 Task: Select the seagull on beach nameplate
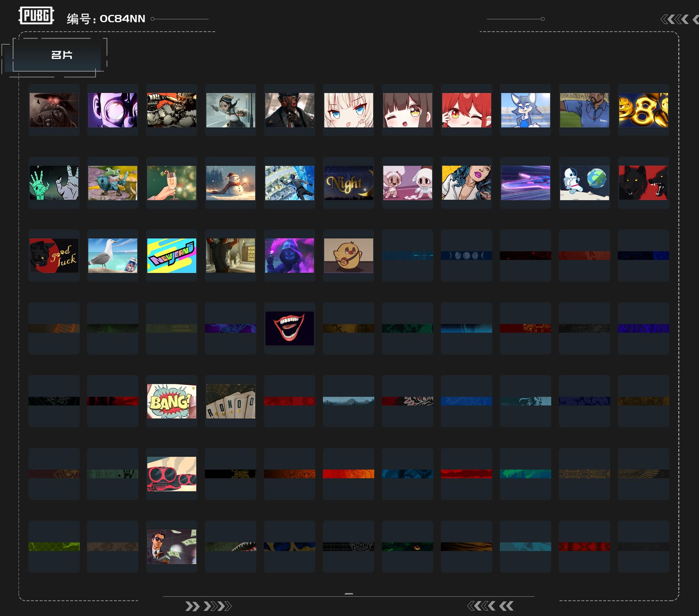tap(113, 255)
